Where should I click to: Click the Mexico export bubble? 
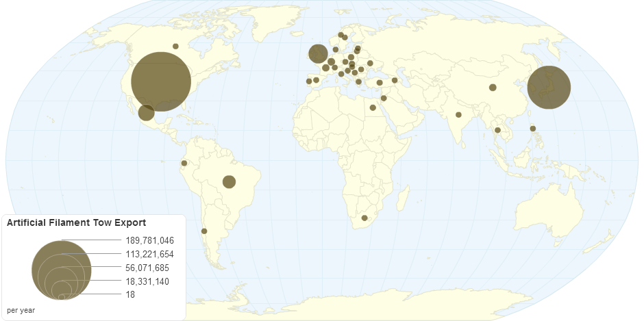pyautogui.click(x=146, y=112)
